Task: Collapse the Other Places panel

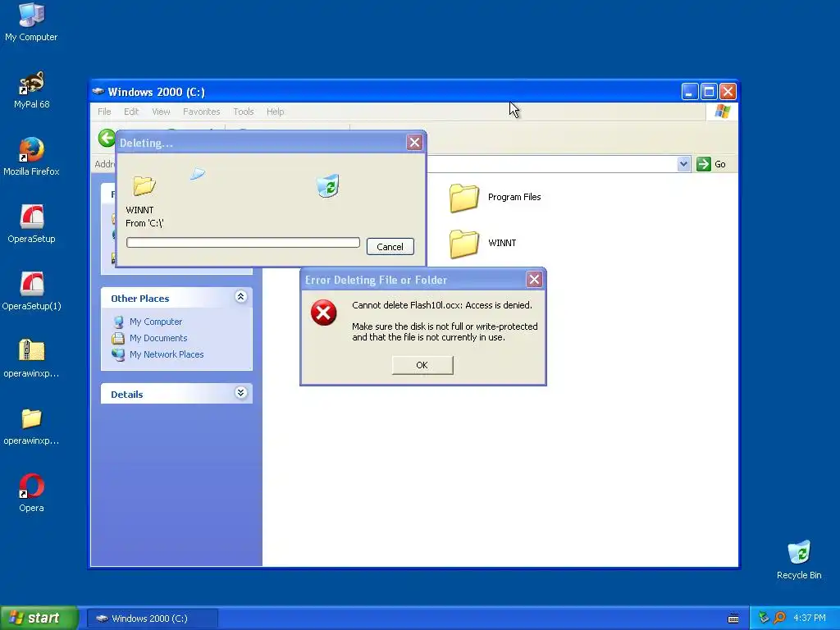Action: tap(240, 297)
